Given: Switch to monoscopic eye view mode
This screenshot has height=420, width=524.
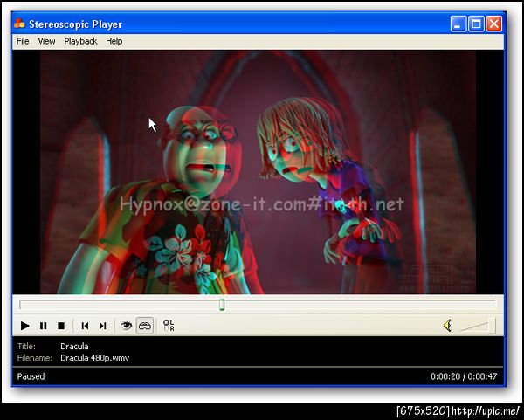Looking at the screenshot, I should [x=127, y=325].
